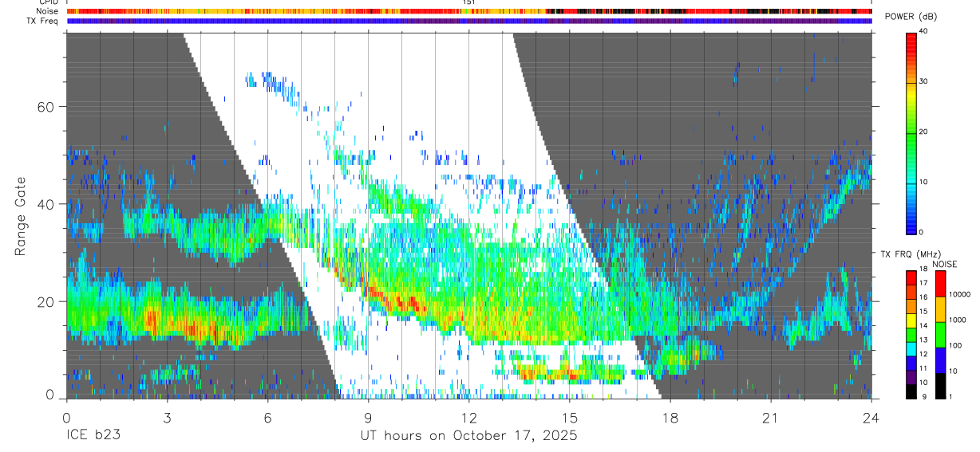Screen dimensions: 980x452
Task: Select the 'TX FRQ (MHz)' legend title
Action: click(x=910, y=254)
